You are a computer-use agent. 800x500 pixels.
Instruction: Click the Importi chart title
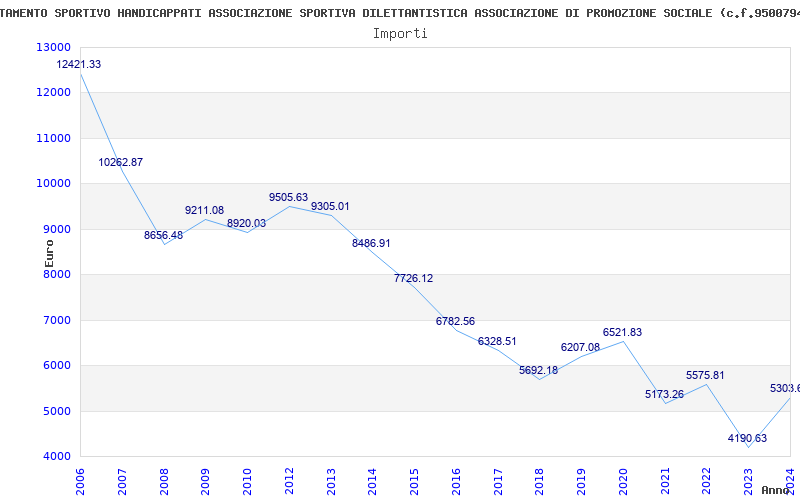(400, 33)
